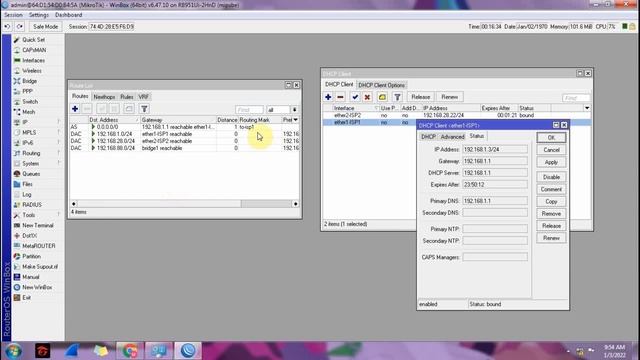The height and width of the screenshot is (360, 640).
Task: Switch to Rules tab in Route List
Action: 127,97
